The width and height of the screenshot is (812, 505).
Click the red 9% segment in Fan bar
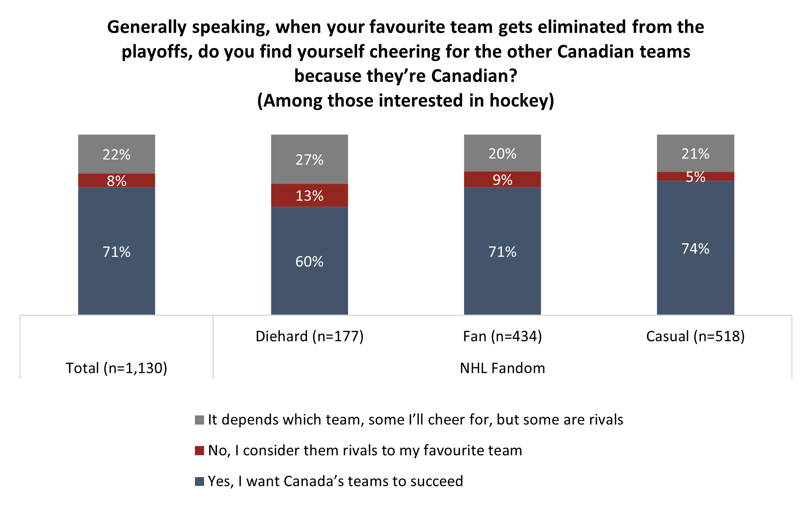[x=502, y=180]
